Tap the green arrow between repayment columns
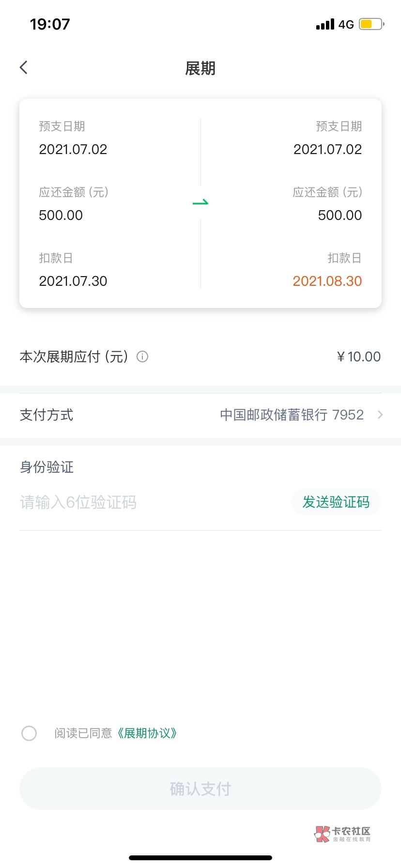The height and width of the screenshot is (868, 401). [x=200, y=202]
